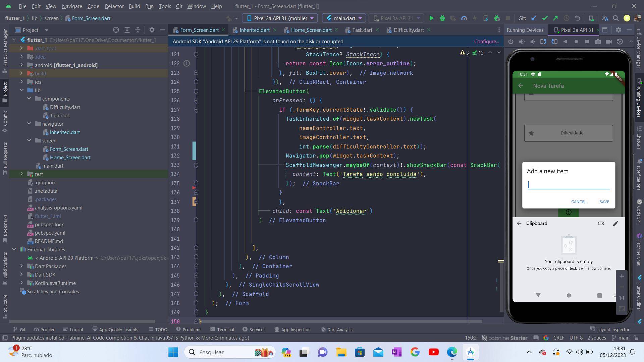644x362 pixels.
Task: Click the emulator volume up icon
Action: click(x=522, y=42)
